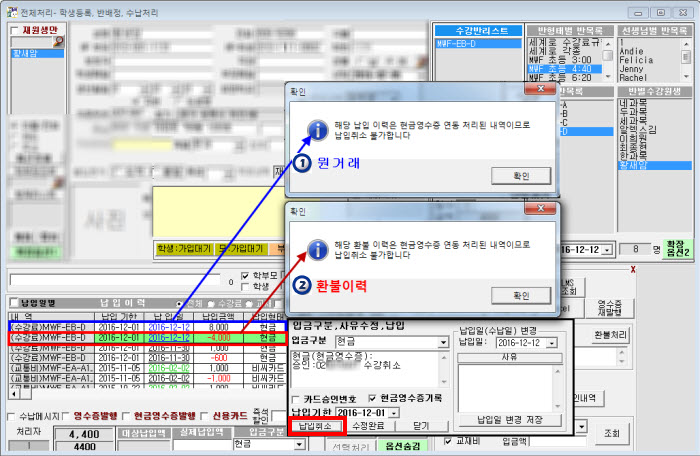Close the upper 확인 dialog with its X

[540, 88]
